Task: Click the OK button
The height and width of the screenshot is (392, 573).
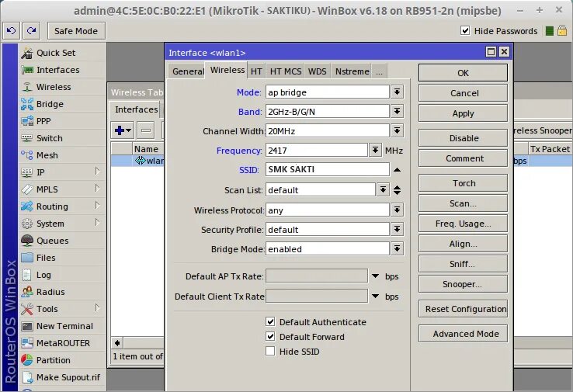Action: click(463, 73)
